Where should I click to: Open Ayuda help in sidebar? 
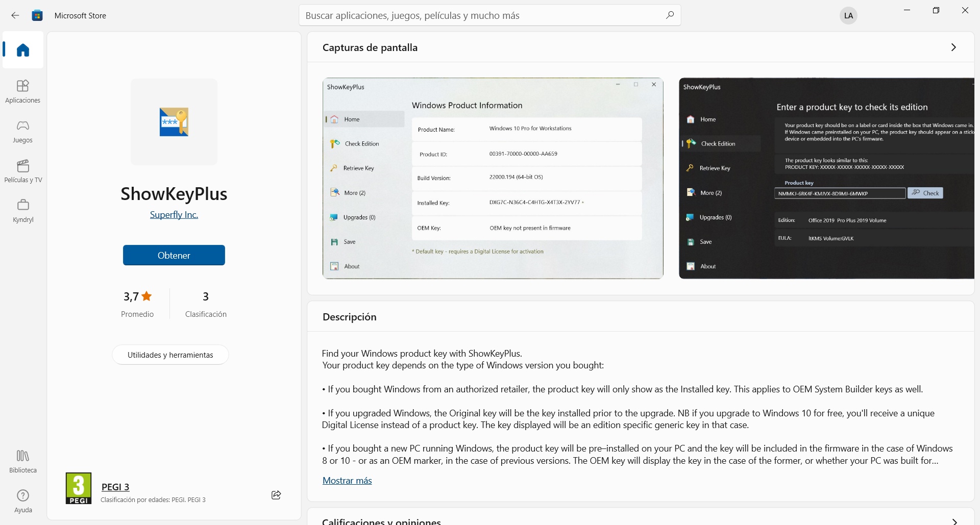pos(23,502)
